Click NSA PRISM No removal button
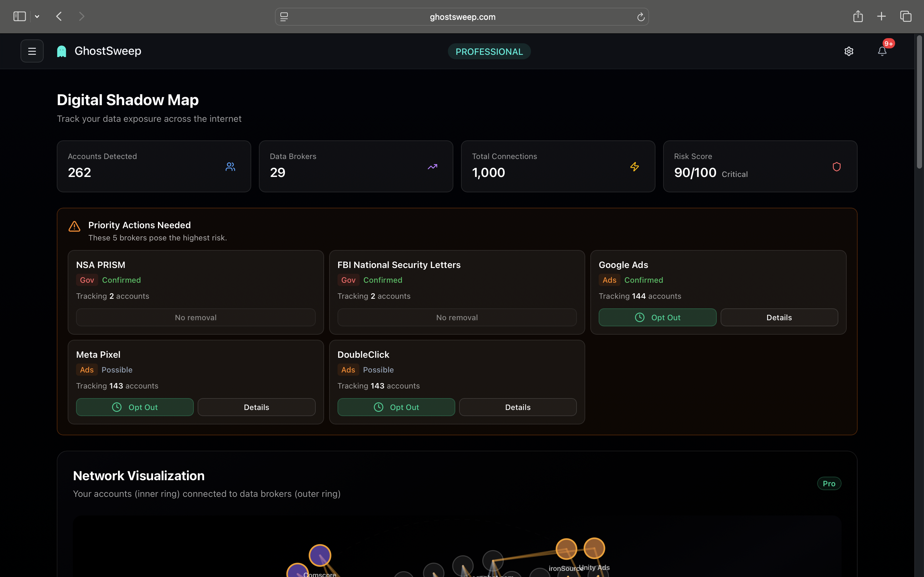924x577 pixels. pyautogui.click(x=195, y=317)
